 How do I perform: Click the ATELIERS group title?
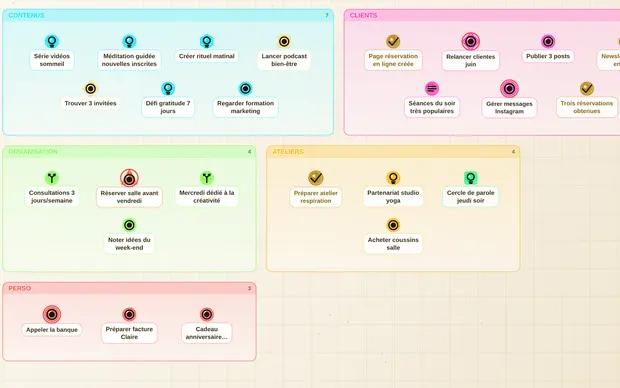[x=288, y=152]
